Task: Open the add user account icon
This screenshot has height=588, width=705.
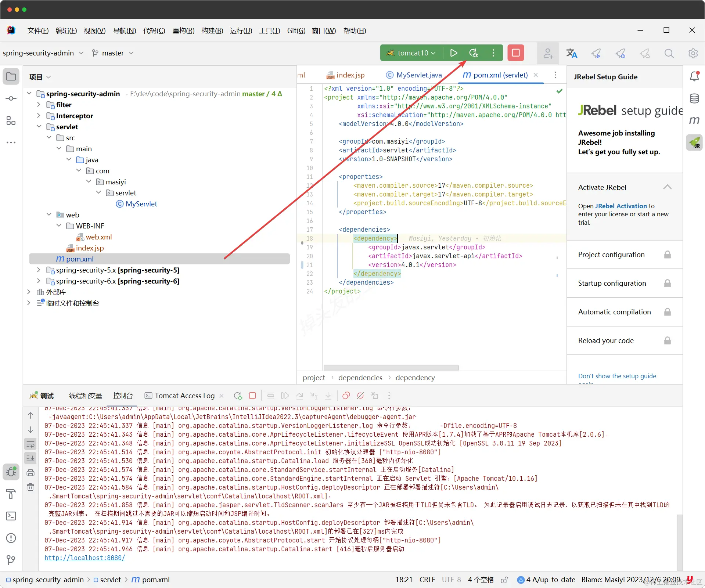Action: click(x=548, y=54)
